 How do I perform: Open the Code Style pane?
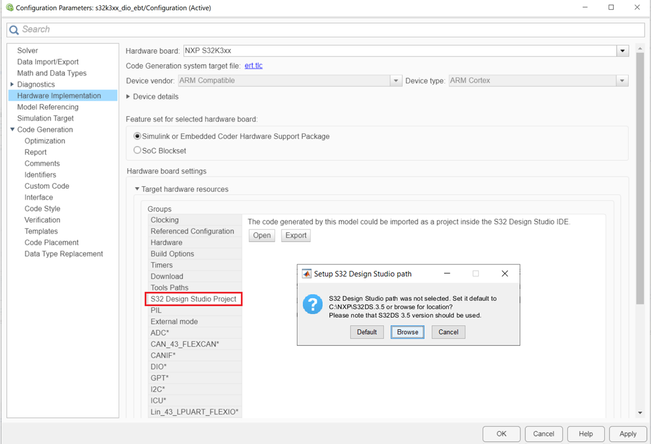(x=42, y=209)
